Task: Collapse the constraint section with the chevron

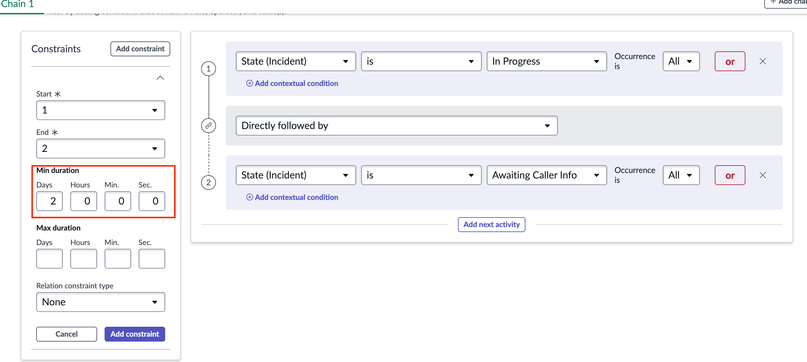Action: pyautogui.click(x=160, y=78)
